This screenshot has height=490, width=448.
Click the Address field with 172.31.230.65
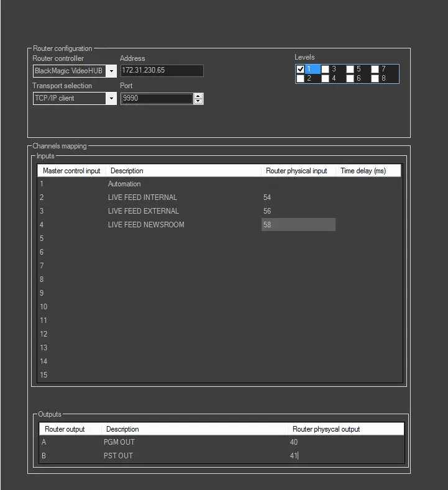pos(161,71)
